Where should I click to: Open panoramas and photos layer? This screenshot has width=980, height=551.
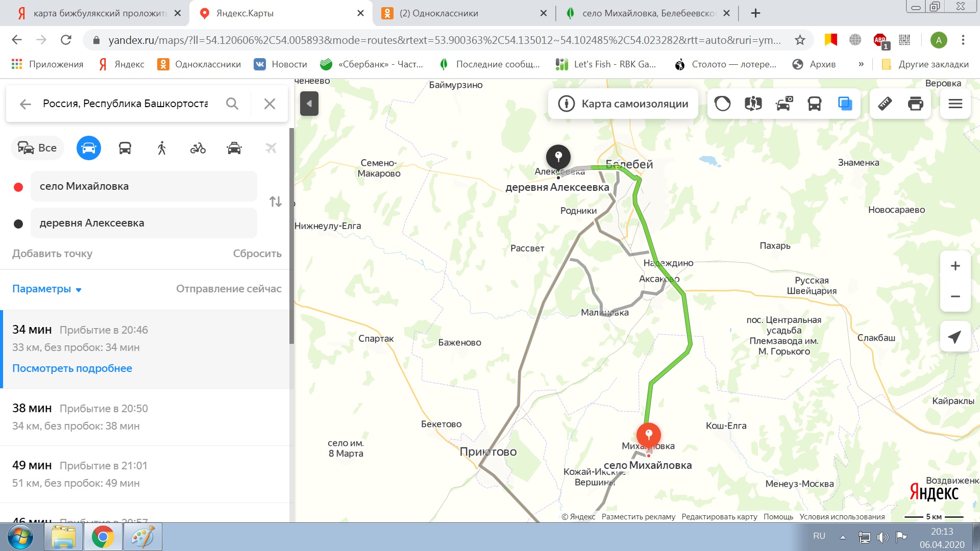tap(753, 104)
